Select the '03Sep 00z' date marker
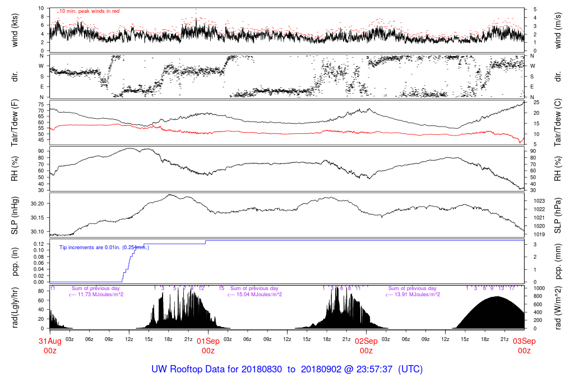574x392 pixels. point(524,346)
